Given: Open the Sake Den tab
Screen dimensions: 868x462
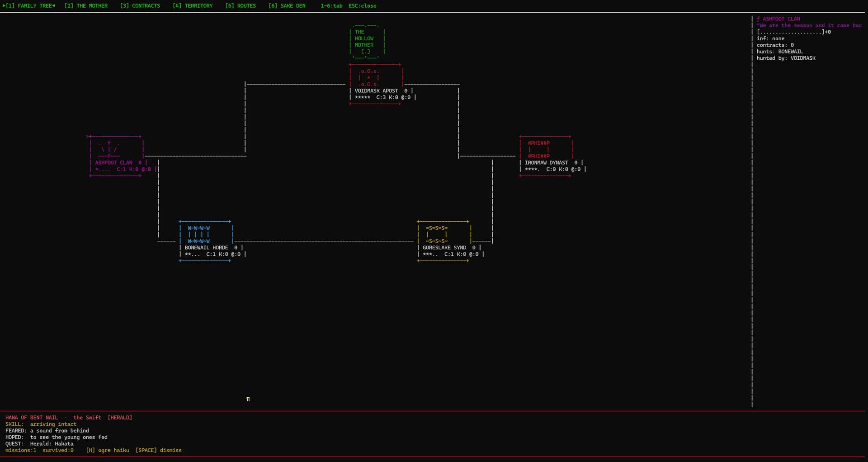Looking at the screenshot, I should pos(287,6).
